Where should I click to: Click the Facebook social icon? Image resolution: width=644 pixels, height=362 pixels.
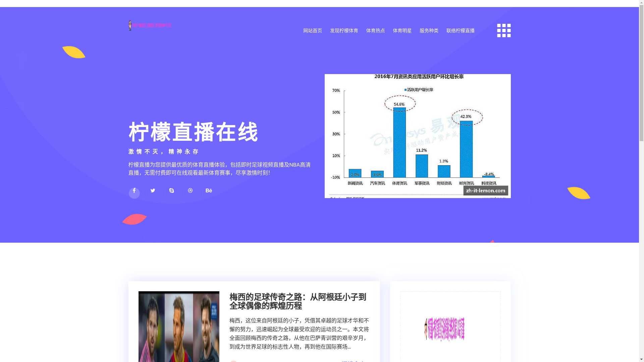pos(134,193)
